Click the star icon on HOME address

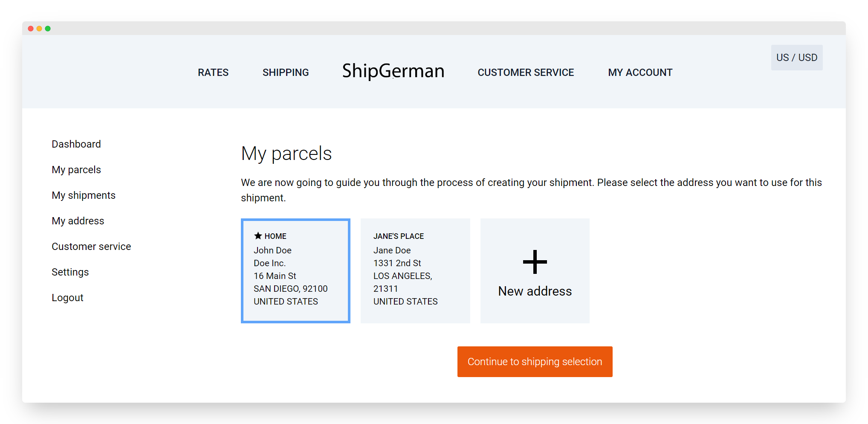click(x=258, y=235)
